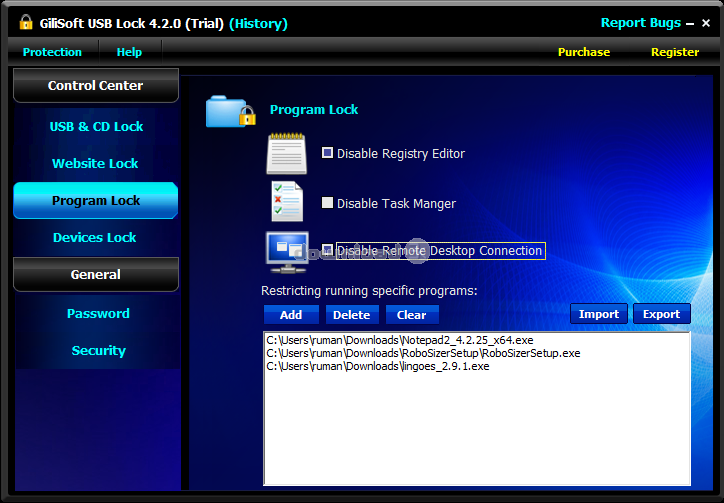Image resolution: width=724 pixels, height=503 pixels.
Task: Click the Disable Task Manger label
Action: 396,204
